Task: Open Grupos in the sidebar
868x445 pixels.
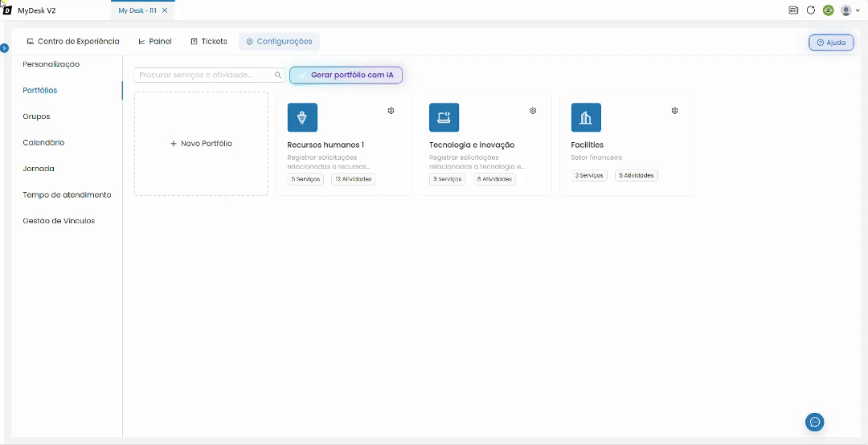Action: 36,116
